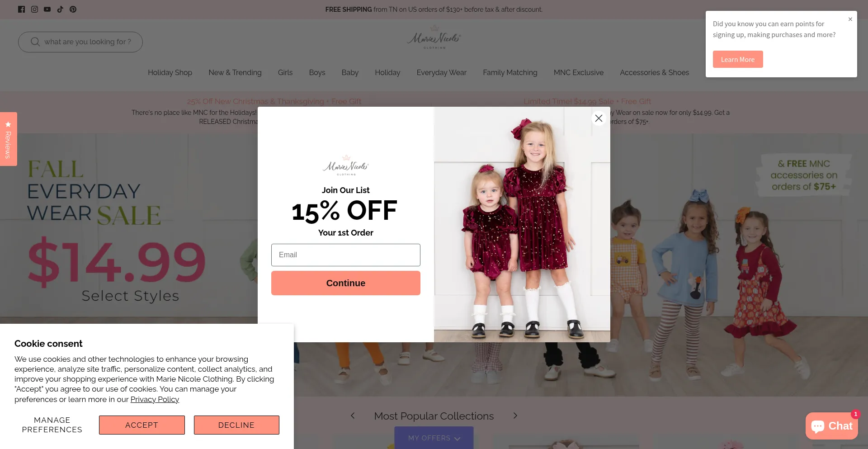Click the Continue signup button

tap(346, 283)
